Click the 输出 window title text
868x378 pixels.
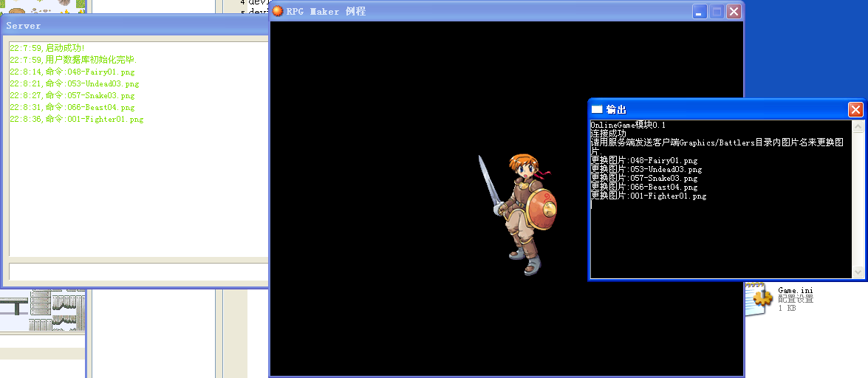[x=616, y=109]
